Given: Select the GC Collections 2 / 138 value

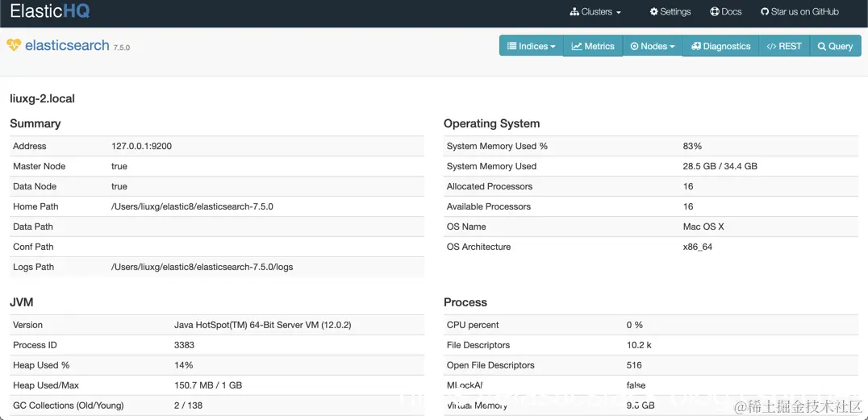Looking at the screenshot, I should 188,405.
